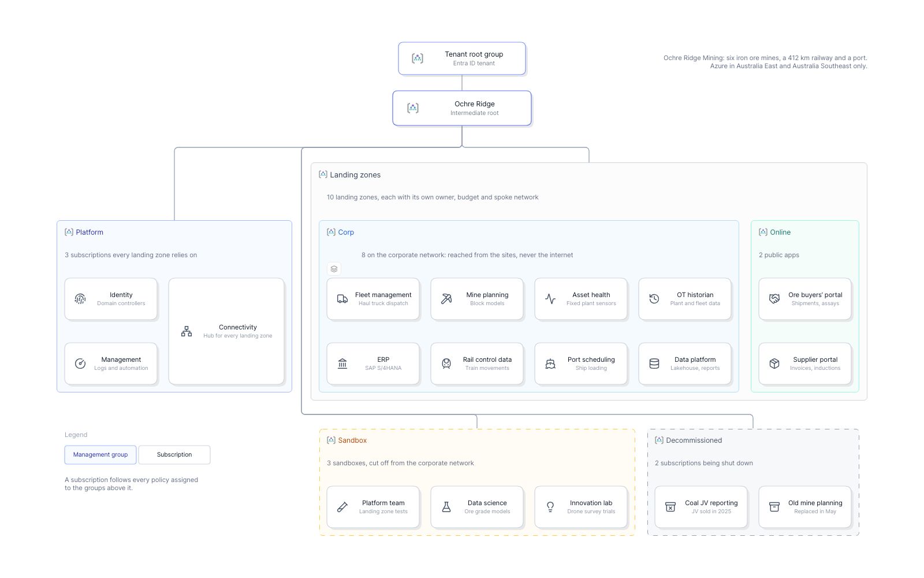
Task: Click the Ochre Ridge intermediate root icon
Action: coord(413,108)
